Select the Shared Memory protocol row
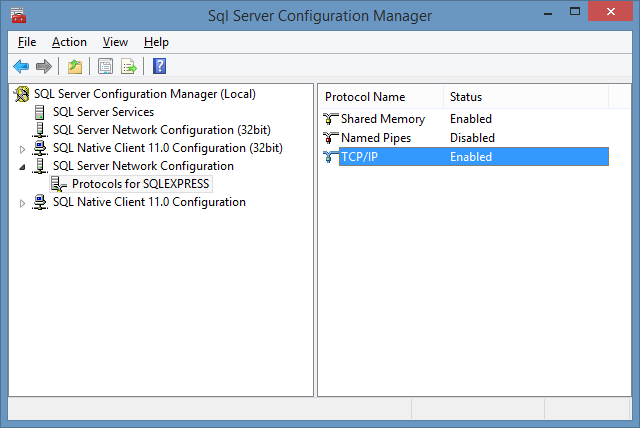The height and width of the screenshot is (428, 640). tap(466, 119)
